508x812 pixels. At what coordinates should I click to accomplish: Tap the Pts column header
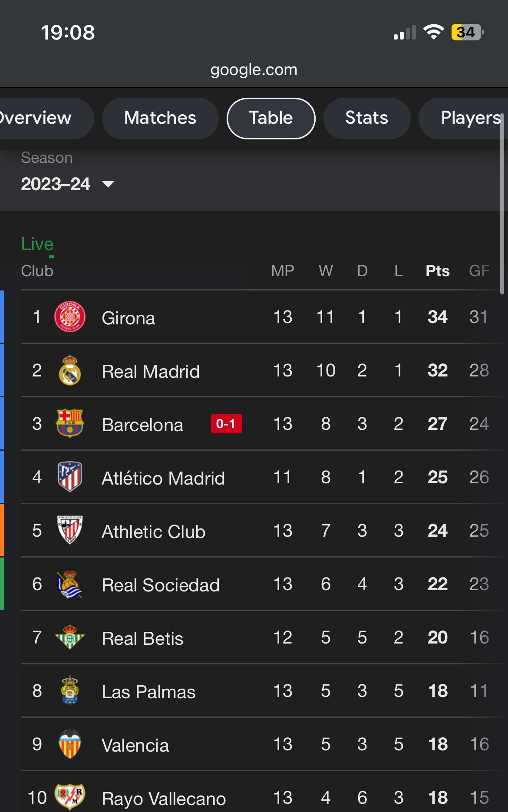click(438, 271)
